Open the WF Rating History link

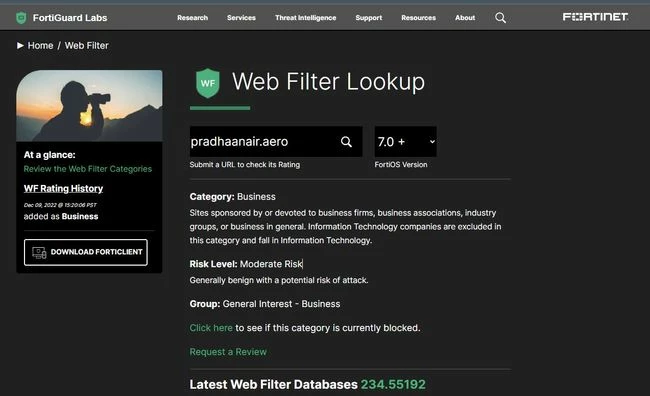coord(63,189)
